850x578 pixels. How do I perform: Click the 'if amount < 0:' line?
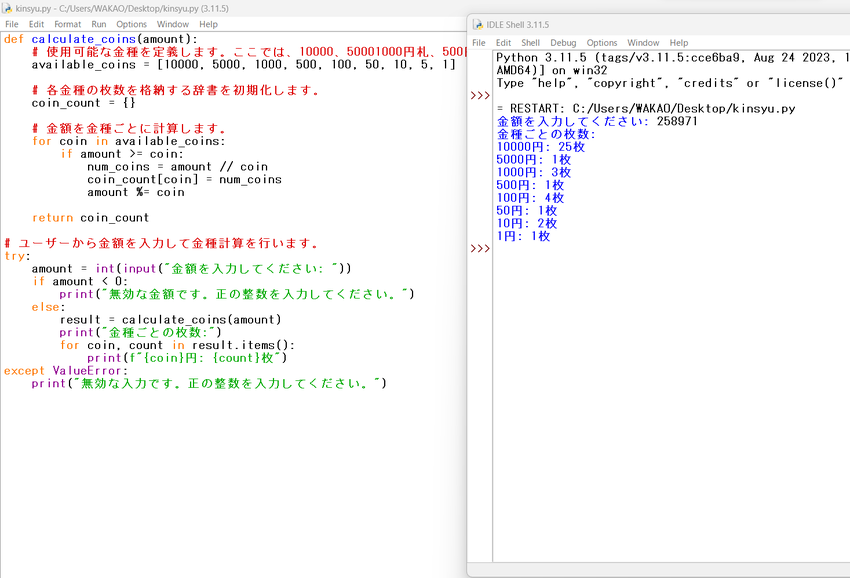tap(80, 281)
